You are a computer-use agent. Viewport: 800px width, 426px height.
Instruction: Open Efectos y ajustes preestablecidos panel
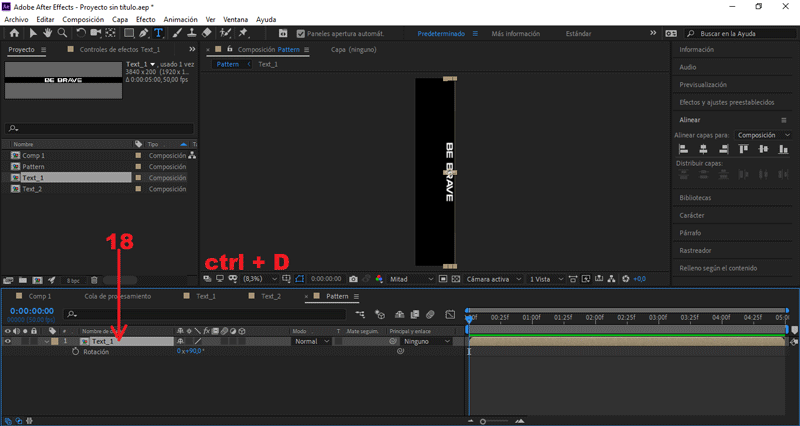pos(727,102)
